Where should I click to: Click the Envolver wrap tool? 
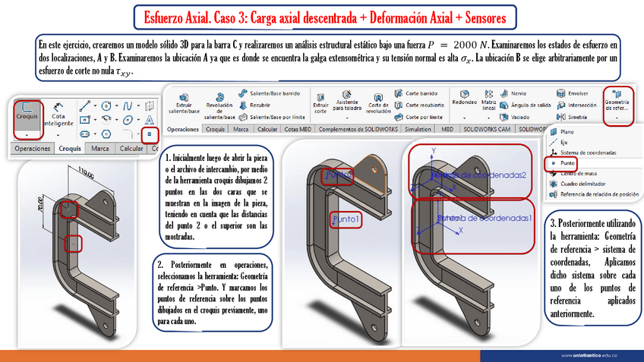573,93
